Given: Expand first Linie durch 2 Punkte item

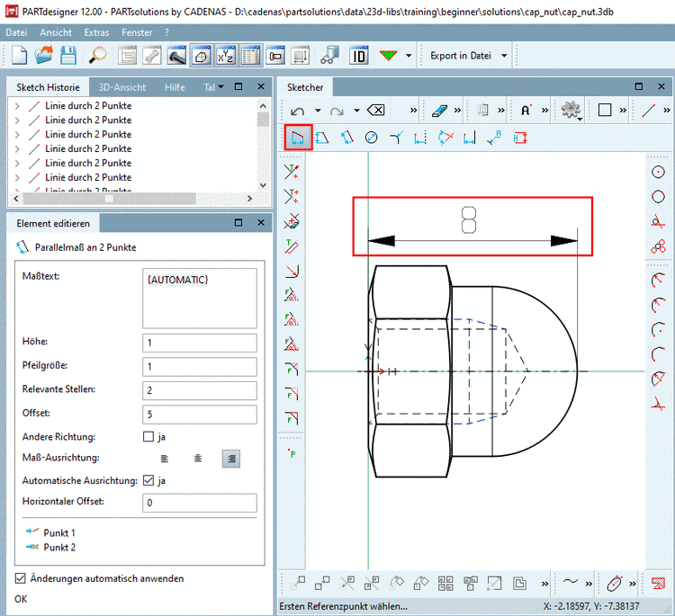Looking at the screenshot, I should (x=16, y=105).
